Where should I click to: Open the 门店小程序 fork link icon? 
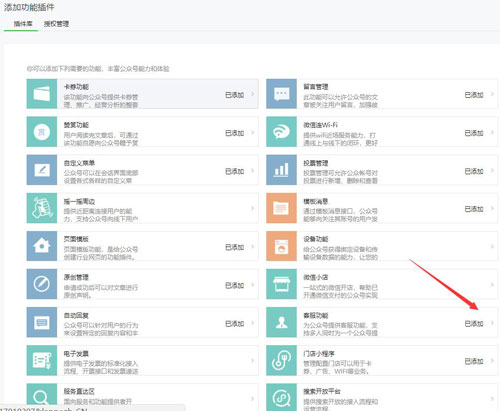click(281, 360)
